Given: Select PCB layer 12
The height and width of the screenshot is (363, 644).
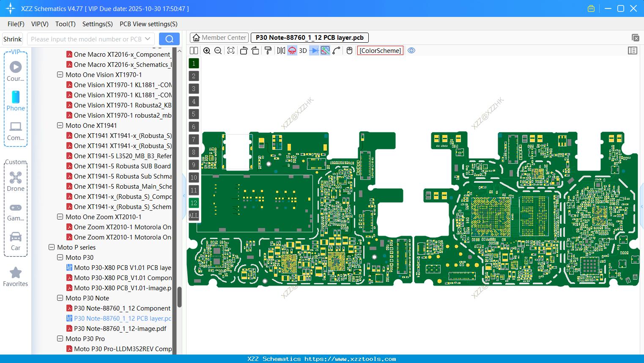Looking at the screenshot, I should point(193,203).
